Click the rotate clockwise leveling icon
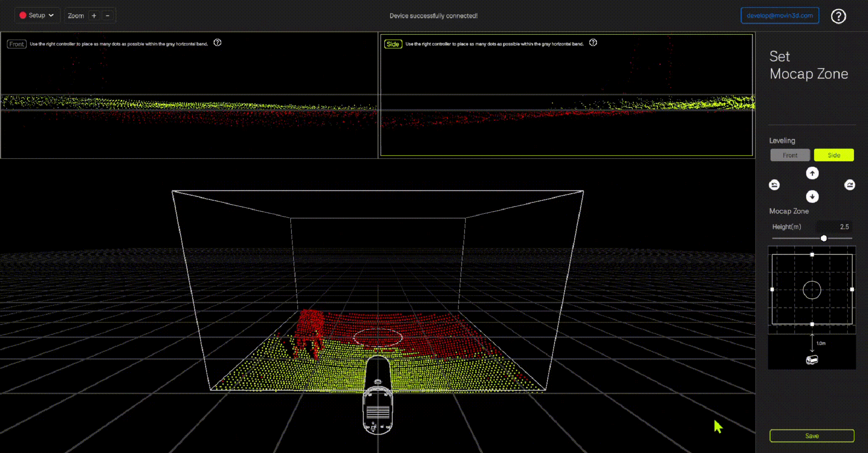The height and width of the screenshot is (453, 868). [x=850, y=185]
